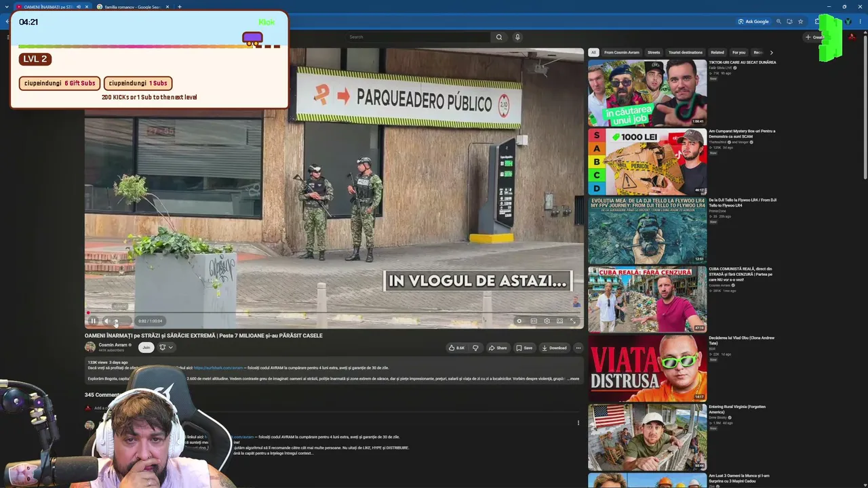Click the Ask Google button in address bar
The image size is (868, 488).
[x=753, y=22]
